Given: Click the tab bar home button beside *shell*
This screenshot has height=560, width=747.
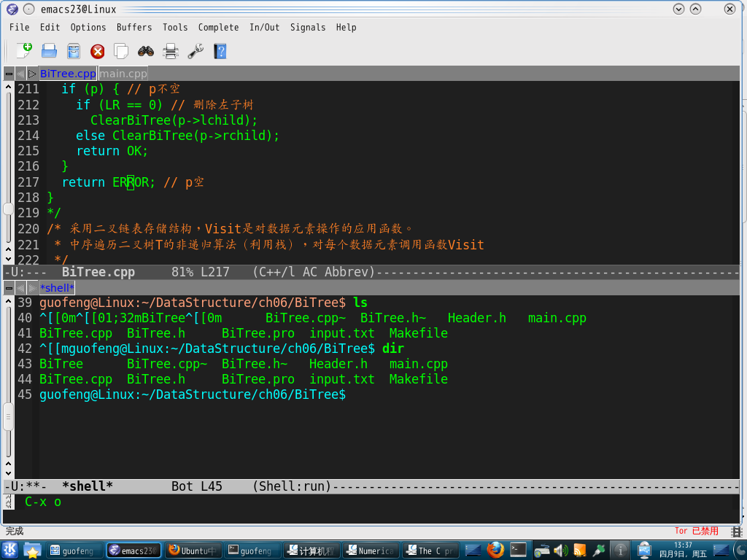Looking at the screenshot, I should [x=9, y=288].
